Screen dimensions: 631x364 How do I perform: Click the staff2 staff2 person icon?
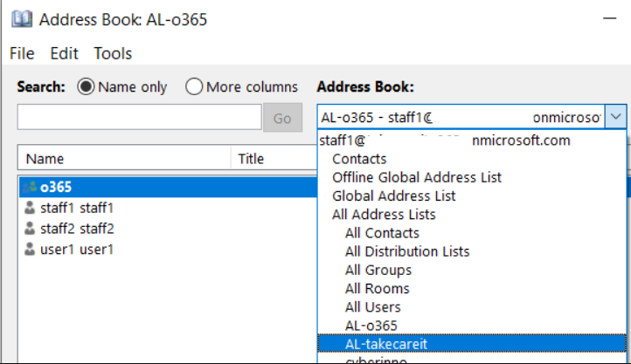(30, 229)
